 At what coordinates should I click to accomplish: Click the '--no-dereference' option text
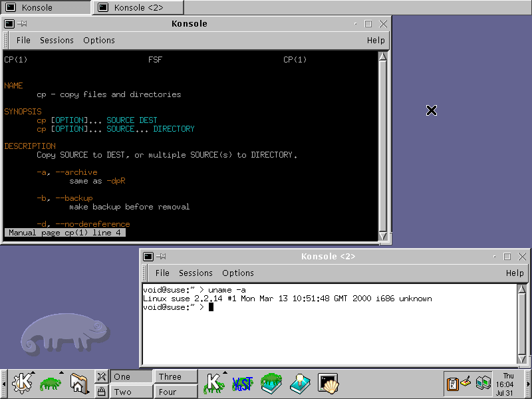point(92,224)
